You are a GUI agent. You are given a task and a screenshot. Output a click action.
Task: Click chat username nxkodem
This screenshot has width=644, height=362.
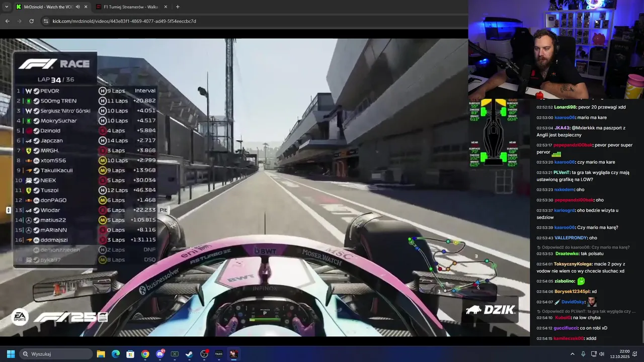pos(564,190)
